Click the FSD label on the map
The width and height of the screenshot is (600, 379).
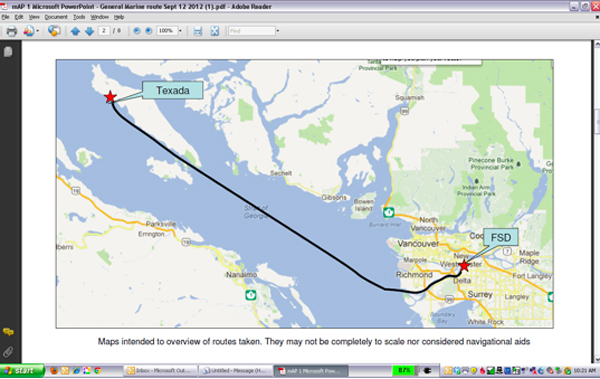(501, 238)
